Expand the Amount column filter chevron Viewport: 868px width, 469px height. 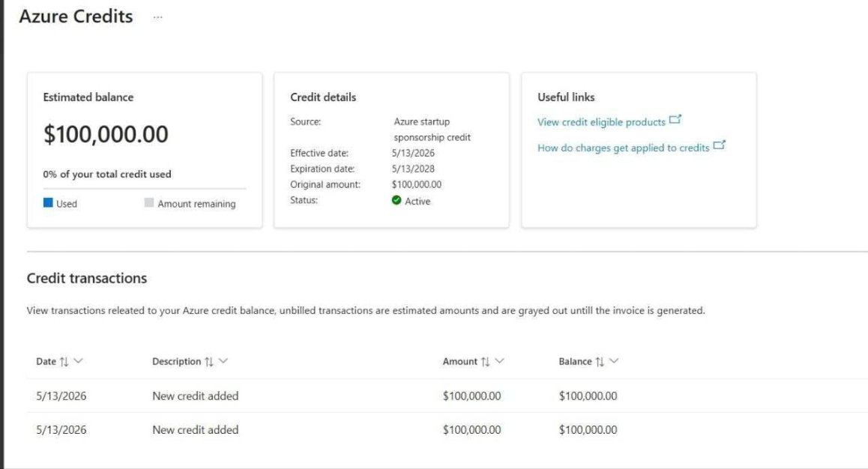[499, 361]
